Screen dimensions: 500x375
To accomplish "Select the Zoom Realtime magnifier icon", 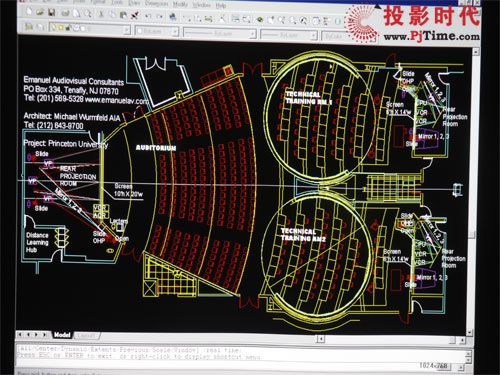I will pyautogui.click(x=281, y=20).
